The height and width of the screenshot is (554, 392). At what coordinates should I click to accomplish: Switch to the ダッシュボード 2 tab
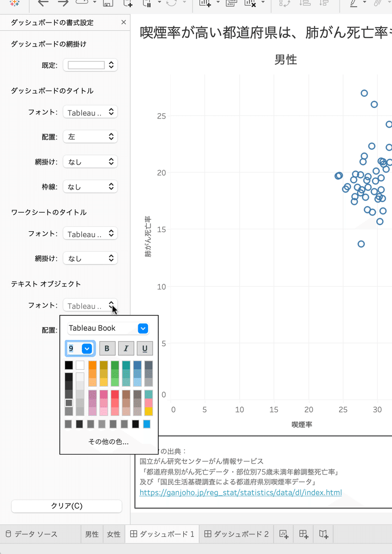pyautogui.click(x=237, y=534)
